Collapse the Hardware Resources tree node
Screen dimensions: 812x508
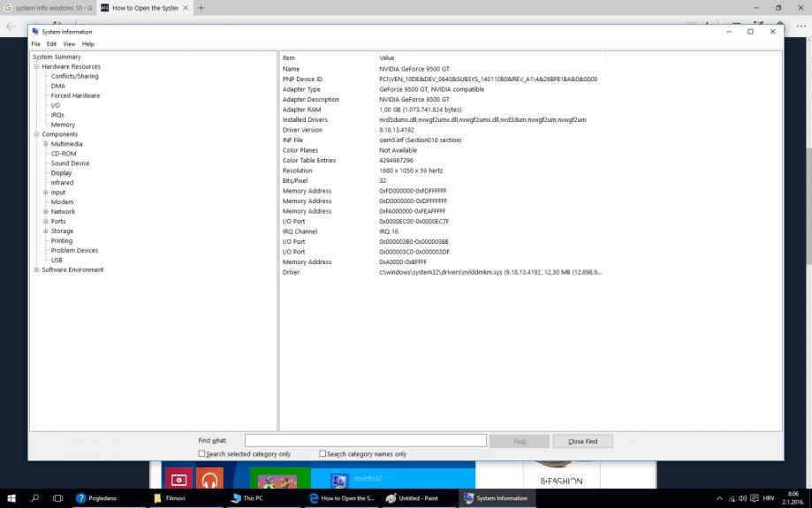[37, 67]
